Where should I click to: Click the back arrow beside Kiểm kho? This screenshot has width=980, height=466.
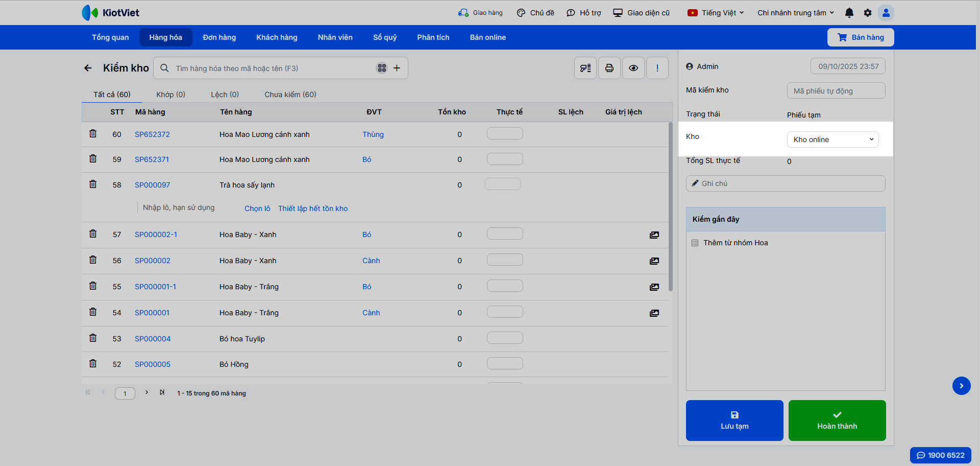tap(88, 68)
